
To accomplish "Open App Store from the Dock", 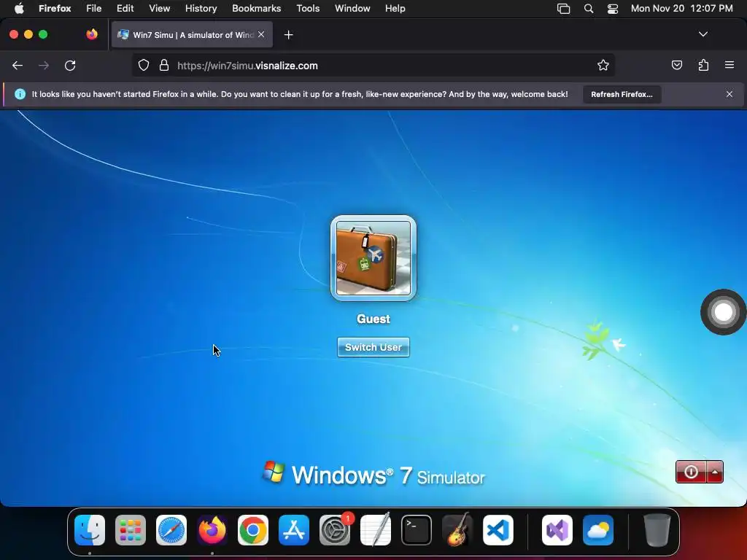I will point(294,530).
